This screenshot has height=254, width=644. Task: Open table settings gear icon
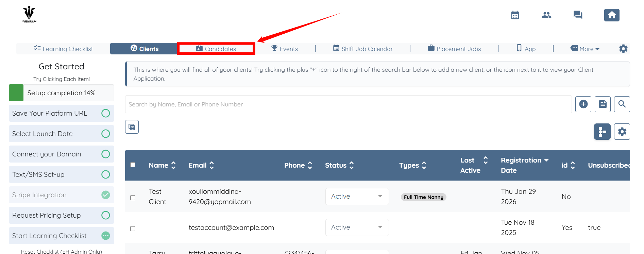(x=622, y=132)
